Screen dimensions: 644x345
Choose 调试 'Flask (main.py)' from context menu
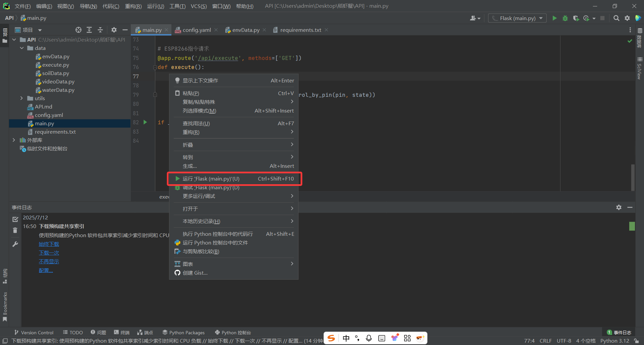(234, 188)
